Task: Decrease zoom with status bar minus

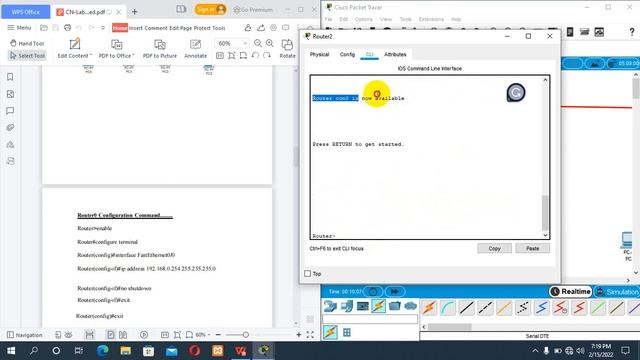Action: [x=218, y=335]
